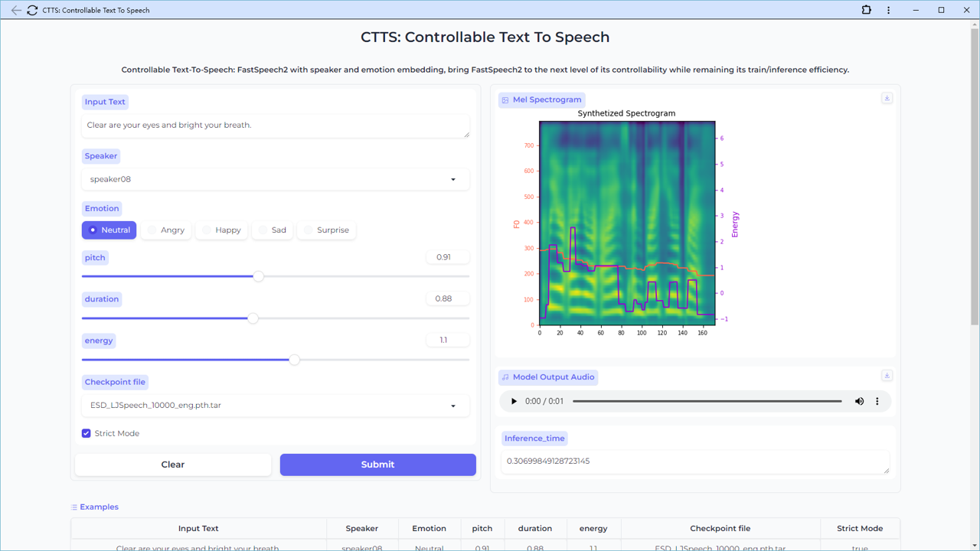
Task: Select the Angry emotion option
Action: [x=165, y=230]
